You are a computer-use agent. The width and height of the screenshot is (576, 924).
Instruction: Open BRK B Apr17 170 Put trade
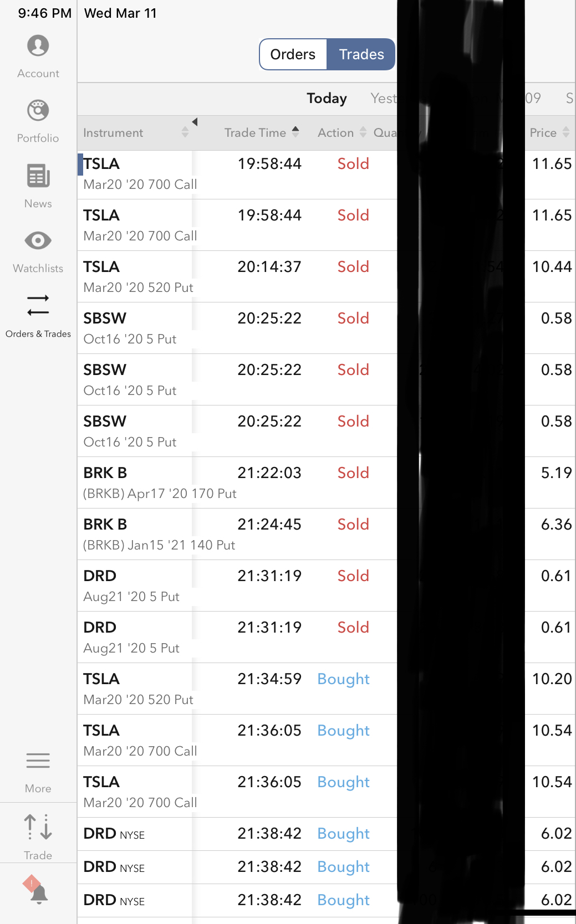[x=238, y=482]
